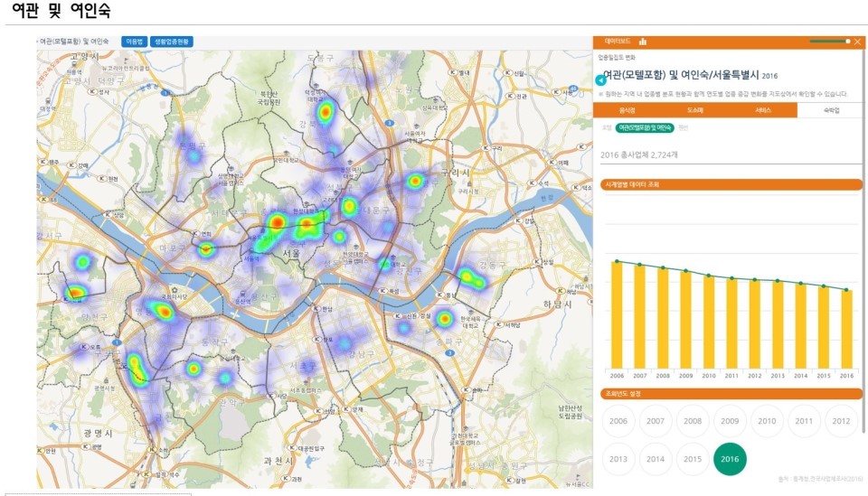Viewport: 868px width, 496px height.
Task: Select the green 여관(모텔포함) 및 여인숙 chip
Action: (645, 127)
